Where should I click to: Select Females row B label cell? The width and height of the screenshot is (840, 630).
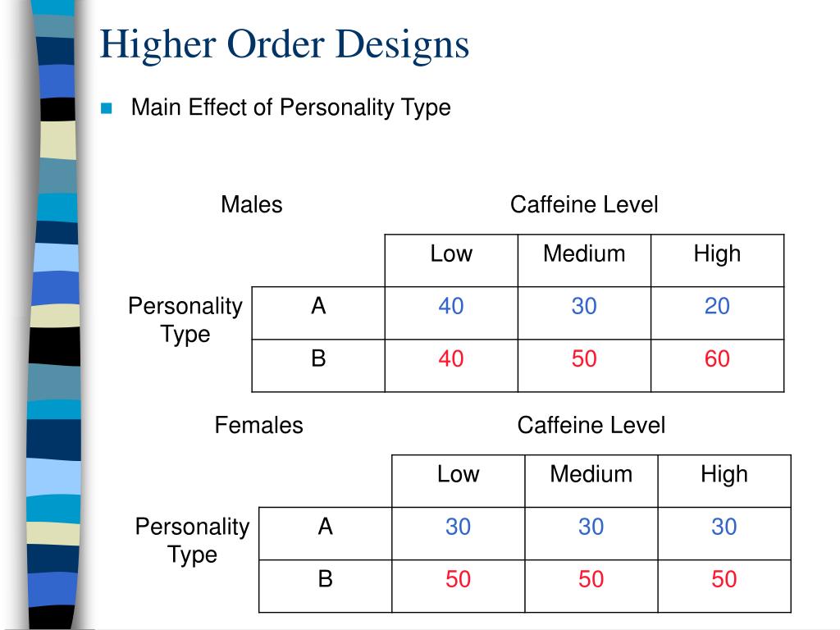[325, 586]
